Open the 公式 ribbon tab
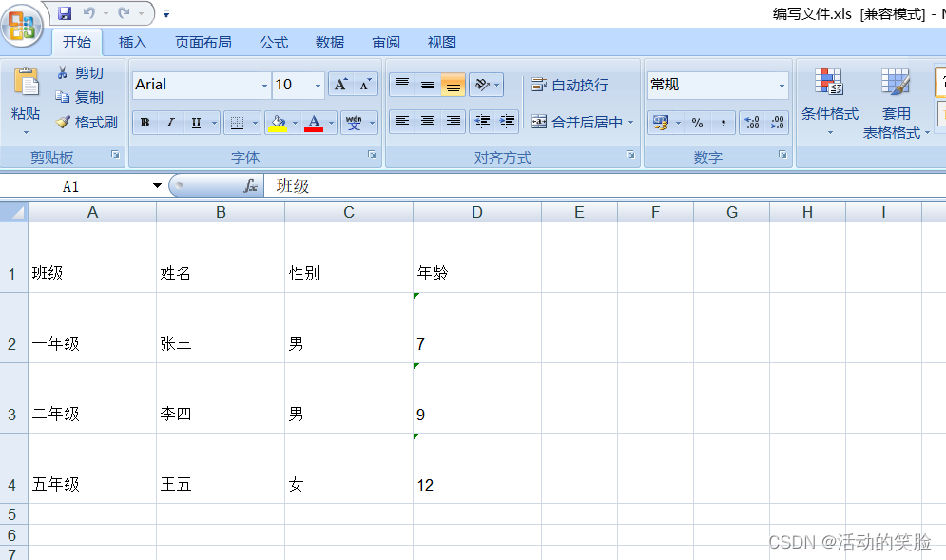Screen dimensions: 946x560 click(274, 42)
